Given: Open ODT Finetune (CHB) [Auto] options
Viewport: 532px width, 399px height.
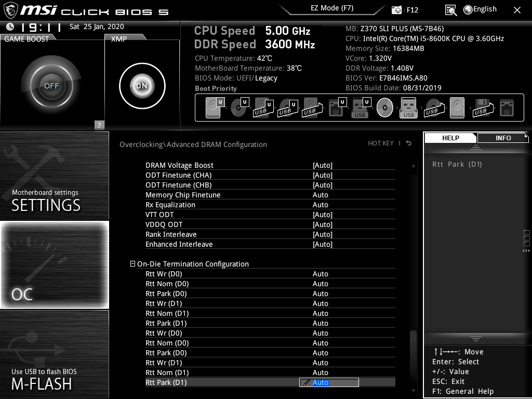Looking at the screenshot, I should click(x=323, y=185).
